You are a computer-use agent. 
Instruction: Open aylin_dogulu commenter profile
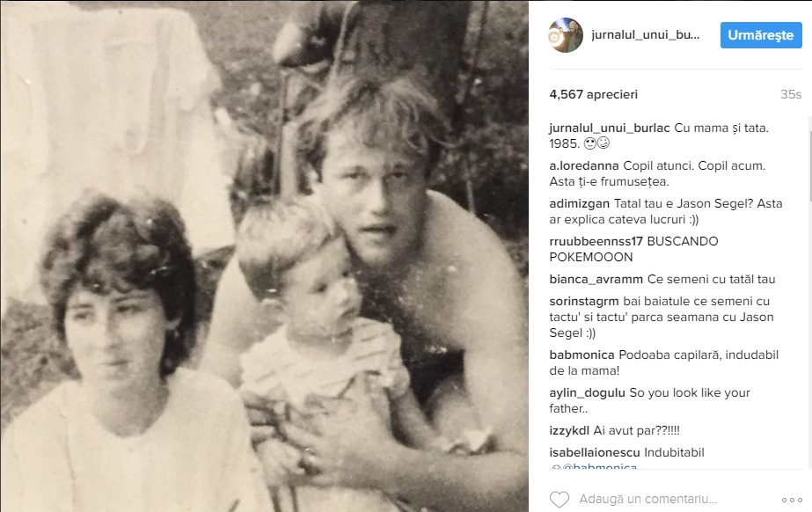coord(588,392)
